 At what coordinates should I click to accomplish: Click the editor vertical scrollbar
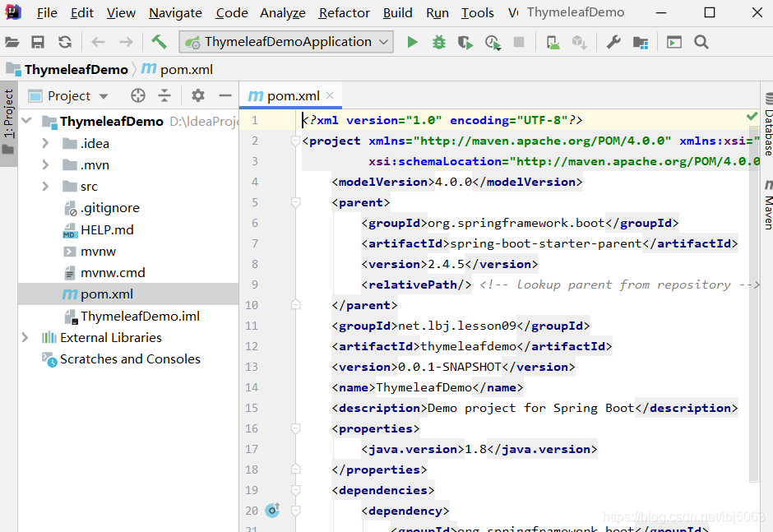tap(753, 303)
